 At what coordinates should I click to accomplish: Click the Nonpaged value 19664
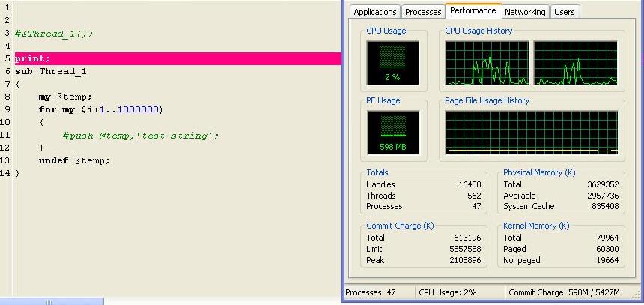607,260
